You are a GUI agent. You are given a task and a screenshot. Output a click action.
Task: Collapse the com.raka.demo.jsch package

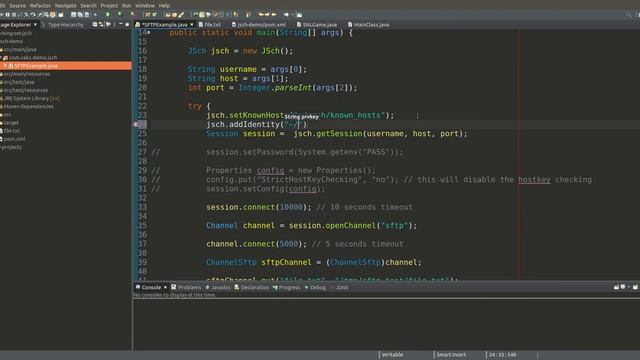point(2,58)
